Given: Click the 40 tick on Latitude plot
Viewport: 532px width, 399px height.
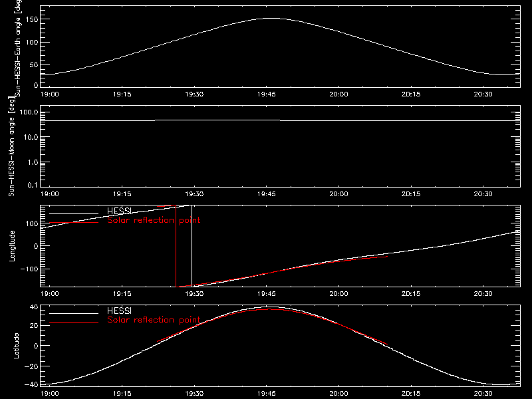Looking at the screenshot, I should (x=34, y=307).
